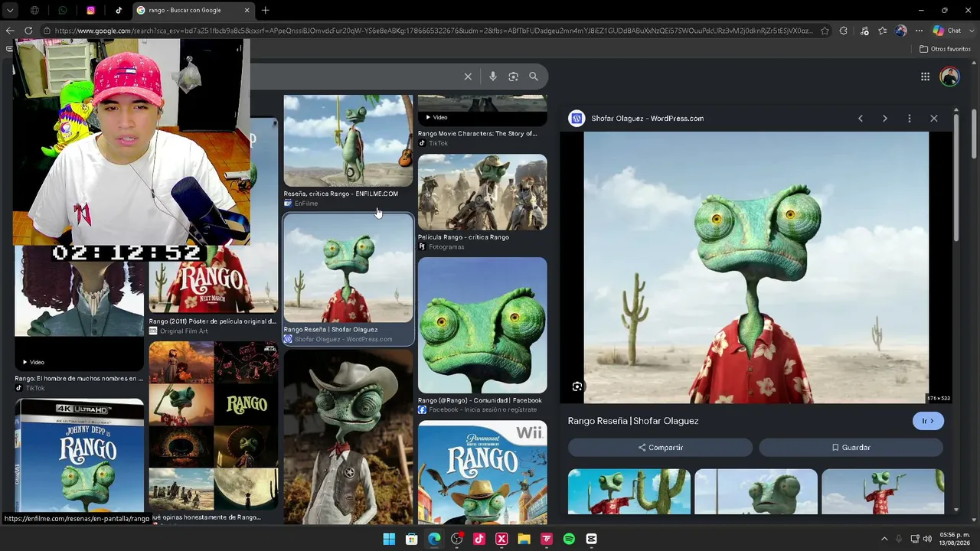Open Google Lens image search
Viewport: 980px width, 551px height.
pos(514,77)
